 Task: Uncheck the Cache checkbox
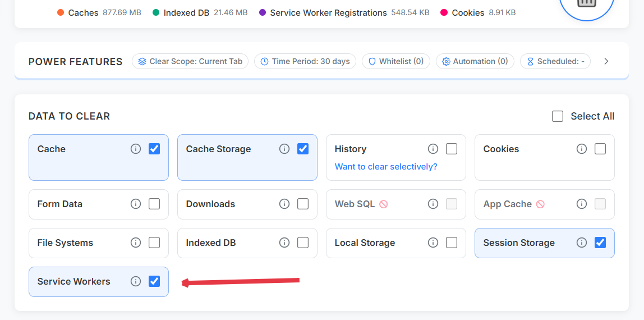point(154,149)
